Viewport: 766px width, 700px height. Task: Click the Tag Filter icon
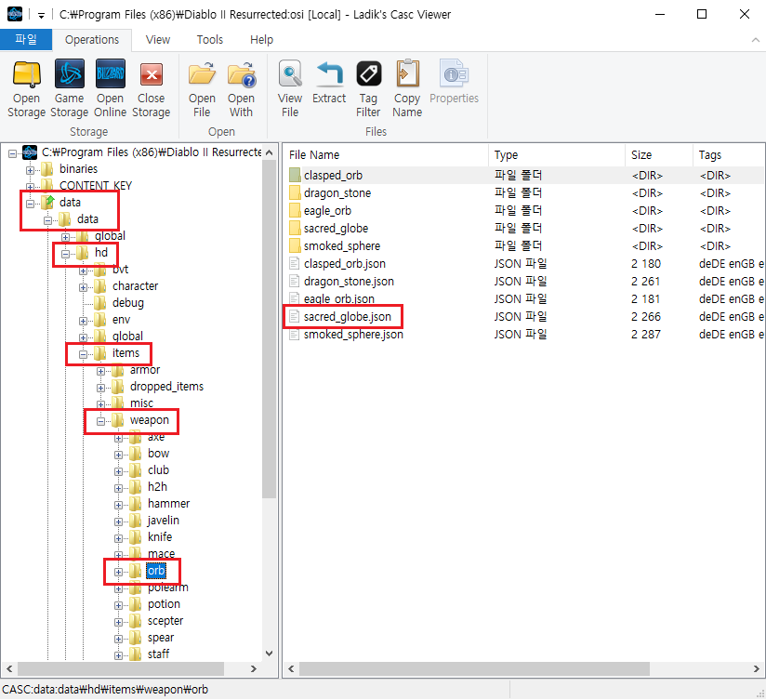pyautogui.click(x=368, y=74)
